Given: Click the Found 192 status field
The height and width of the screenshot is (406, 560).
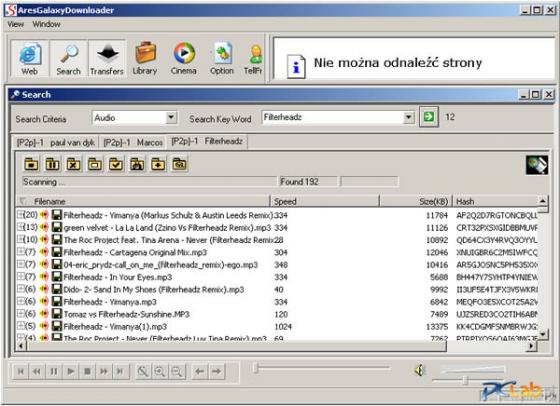Looking at the screenshot, I should 308,182.
